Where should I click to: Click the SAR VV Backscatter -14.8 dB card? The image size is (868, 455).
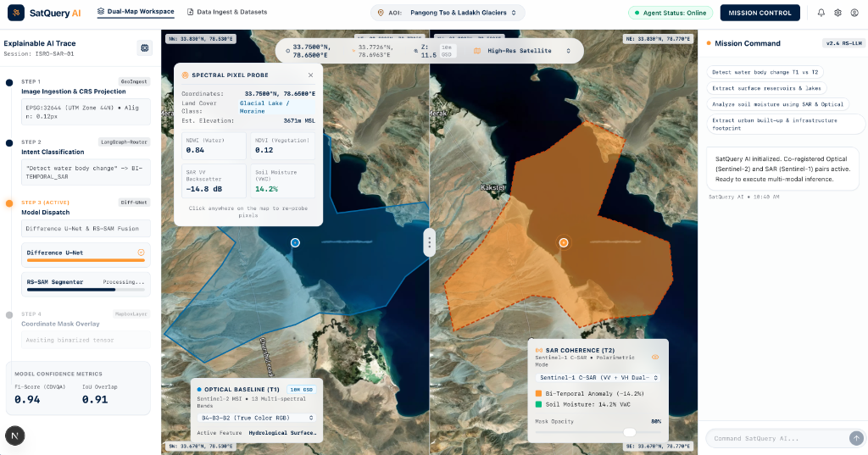tap(214, 180)
